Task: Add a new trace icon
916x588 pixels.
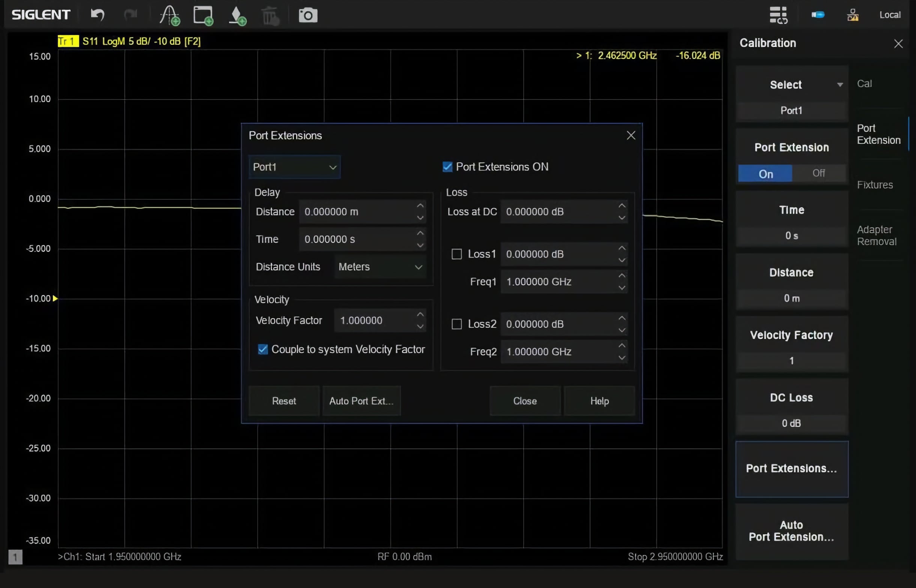Action: 169,16
